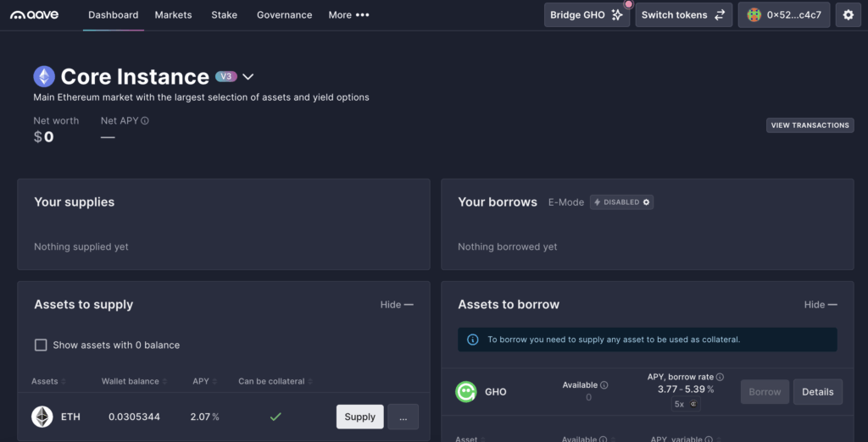The image size is (868, 442).
Task: Click the Switch tokens button
Action: click(x=684, y=15)
